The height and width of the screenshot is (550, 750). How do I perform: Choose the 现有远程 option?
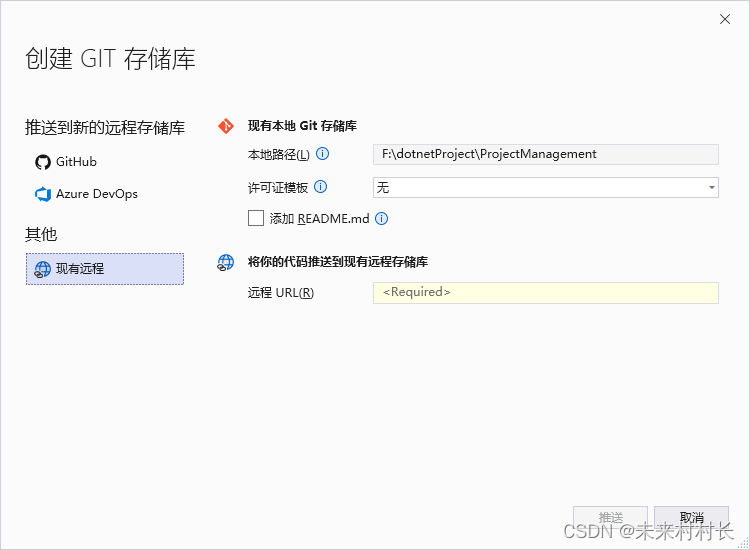click(x=105, y=269)
